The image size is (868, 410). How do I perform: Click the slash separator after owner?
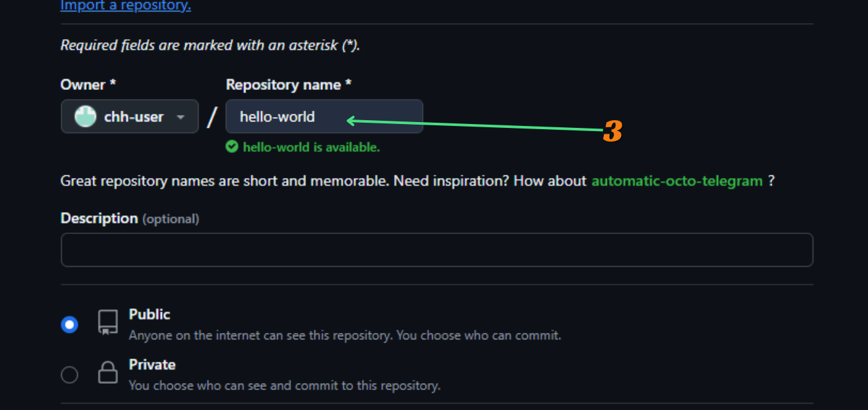pyautogui.click(x=212, y=118)
